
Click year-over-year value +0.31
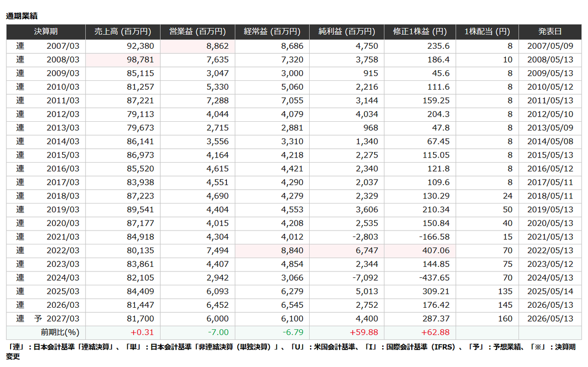coord(143,332)
